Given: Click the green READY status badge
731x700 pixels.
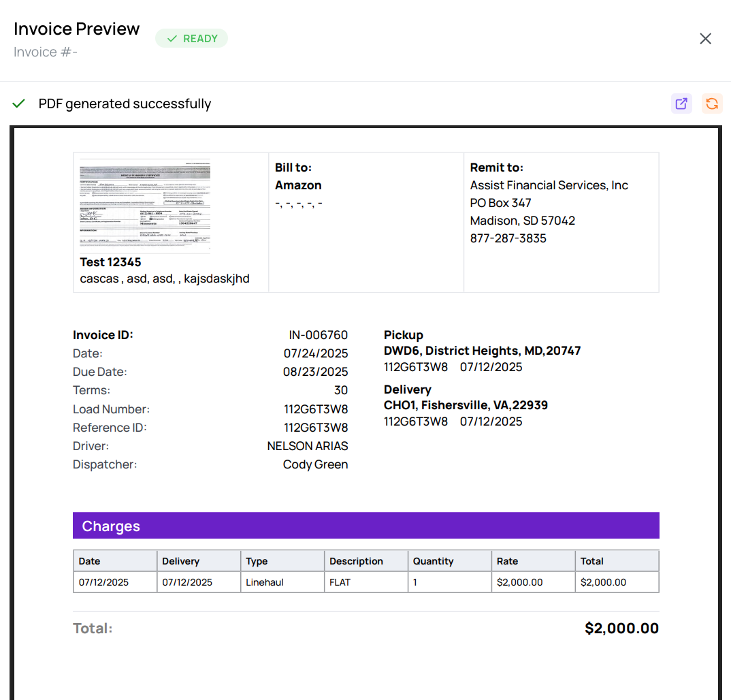Looking at the screenshot, I should 191,39.
